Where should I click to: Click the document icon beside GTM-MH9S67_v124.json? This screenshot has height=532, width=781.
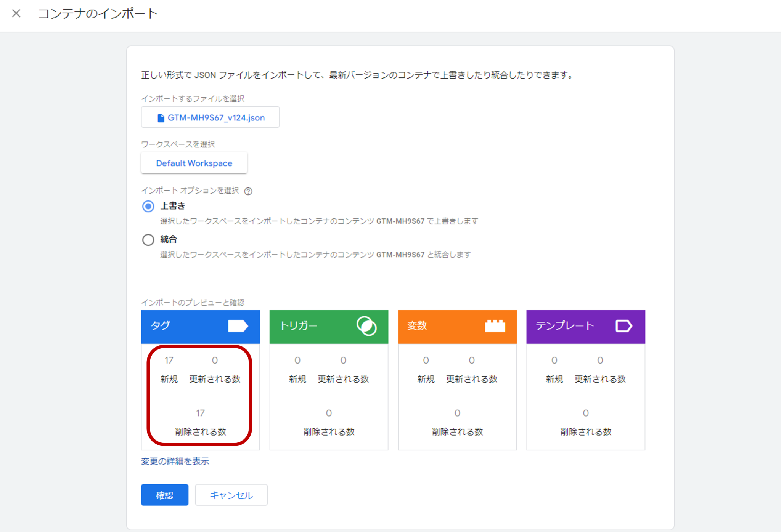point(161,117)
